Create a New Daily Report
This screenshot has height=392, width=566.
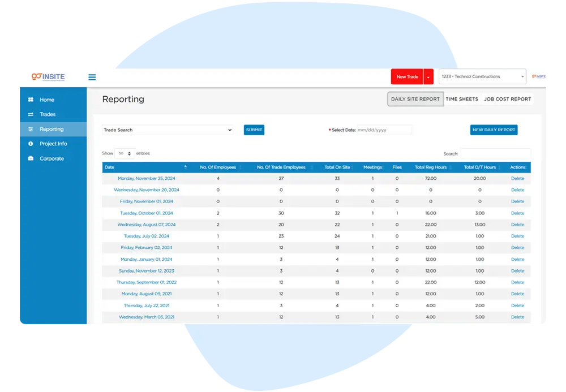(494, 130)
